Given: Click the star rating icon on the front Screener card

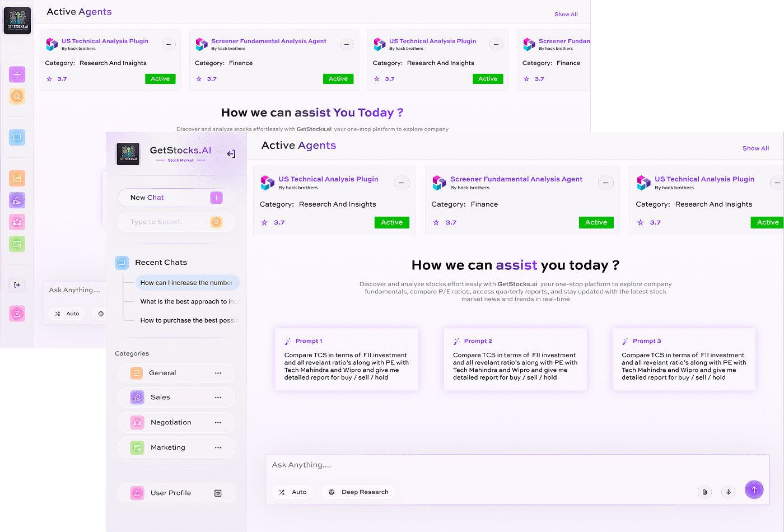Looking at the screenshot, I should click(436, 222).
